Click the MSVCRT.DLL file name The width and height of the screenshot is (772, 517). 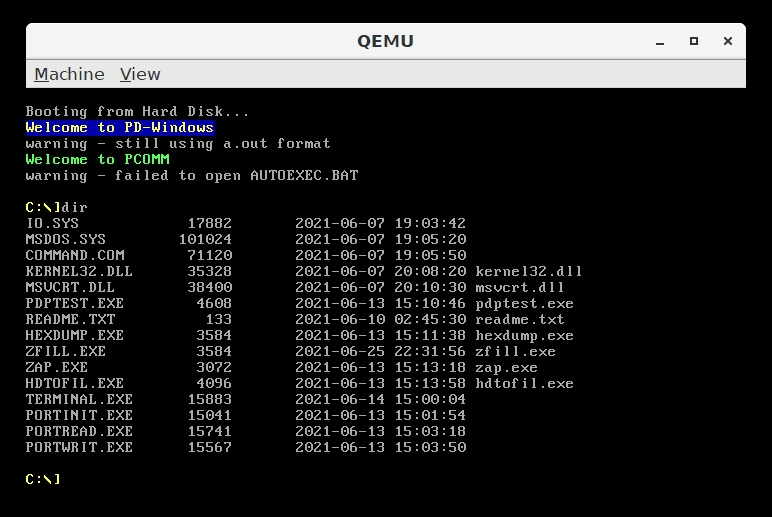[x=70, y=288]
